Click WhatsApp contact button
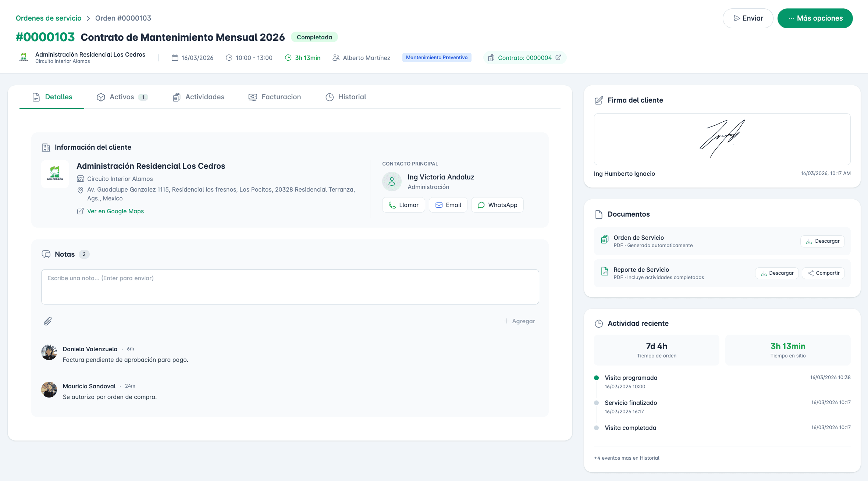Viewport: 868px width, 481px height. 497,205
